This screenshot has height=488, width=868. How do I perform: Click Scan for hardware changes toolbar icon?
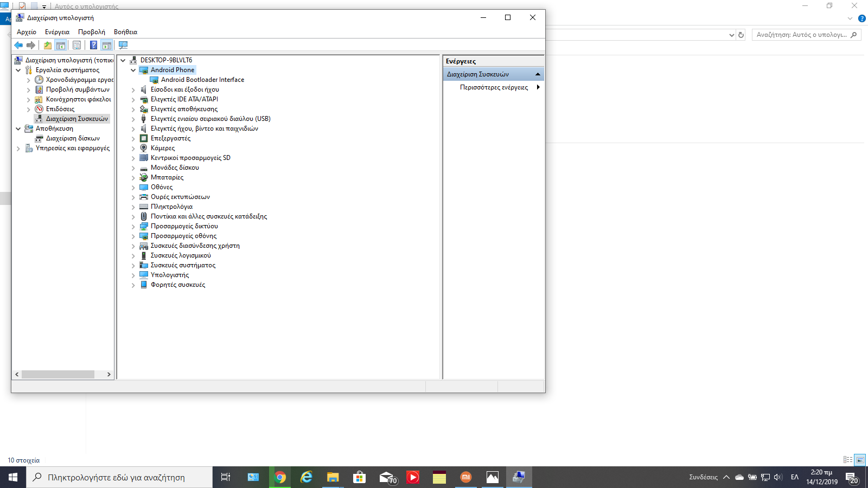(123, 45)
